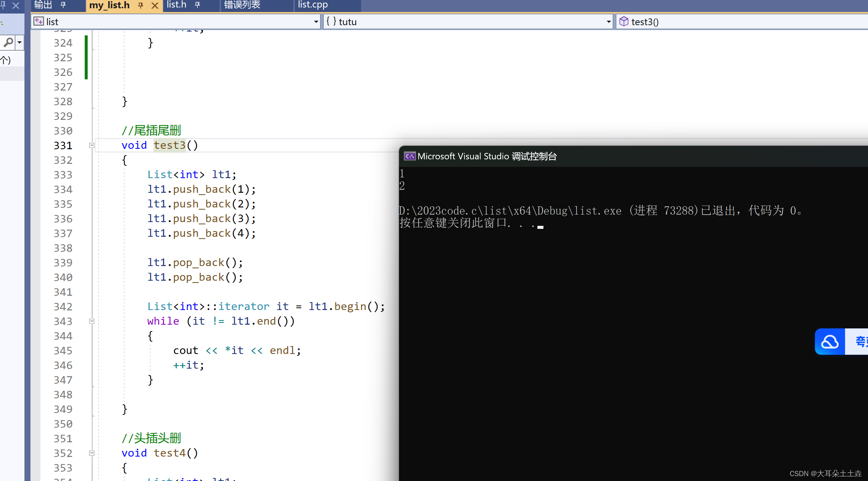Viewport: 868px width, 481px height.
Task: Click the iterator keyword on line 342
Action: 244,307
